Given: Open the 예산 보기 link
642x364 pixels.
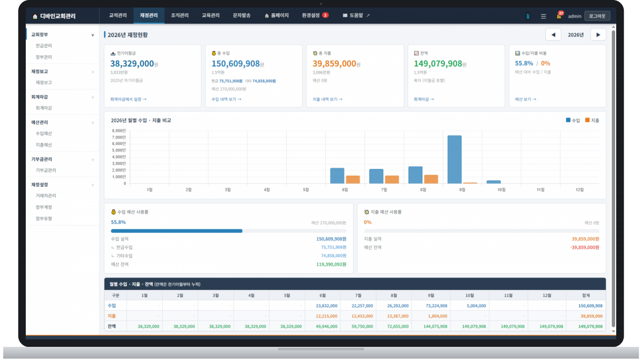Looking at the screenshot, I should [x=526, y=99].
